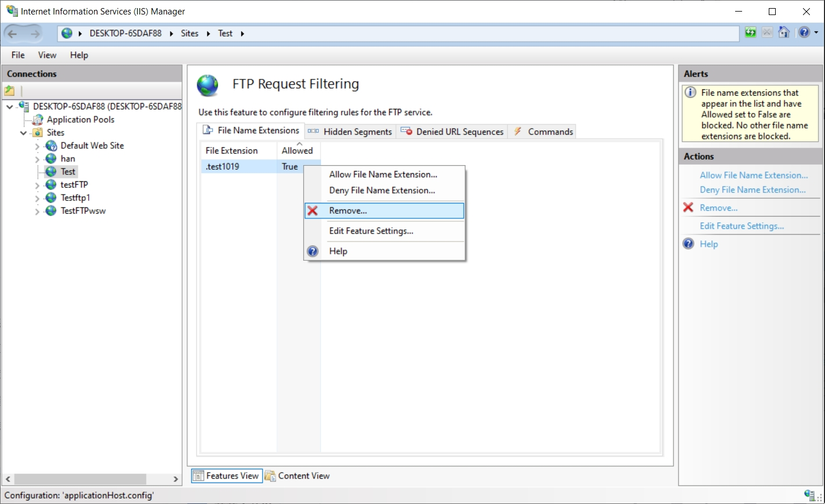Sort by the File Extension column header
Image resolution: width=825 pixels, height=504 pixels.
tap(239, 151)
